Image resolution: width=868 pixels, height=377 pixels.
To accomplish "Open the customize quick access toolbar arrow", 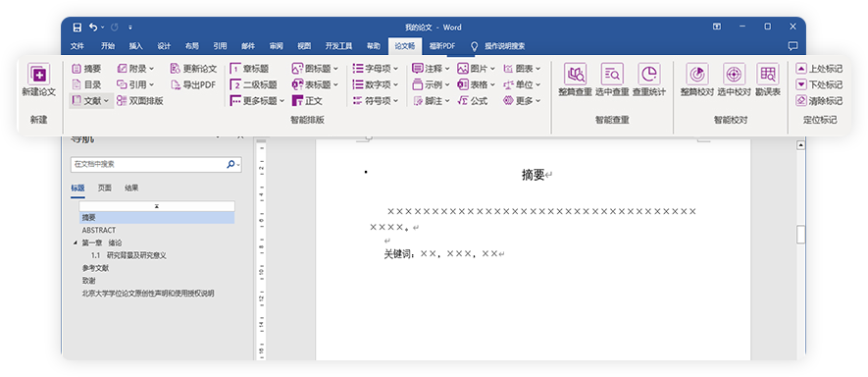I will coord(130,27).
